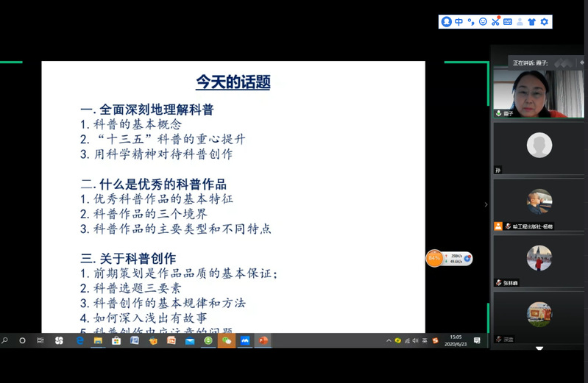The height and width of the screenshot is (383, 588).
Task: Collapse participant panel with chevron arrow
Action: tap(486, 204)
